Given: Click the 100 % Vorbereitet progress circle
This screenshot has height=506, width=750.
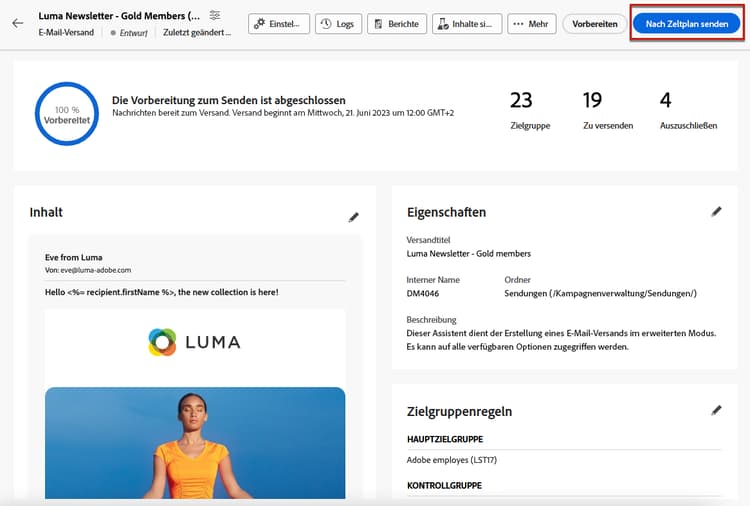Looking at the screenshot, I should [67, 114].
